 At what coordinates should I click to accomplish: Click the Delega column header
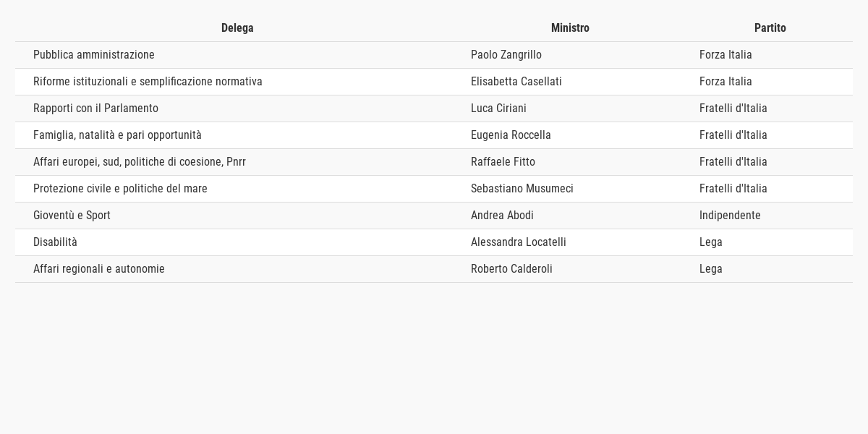(x=237, y=28)
